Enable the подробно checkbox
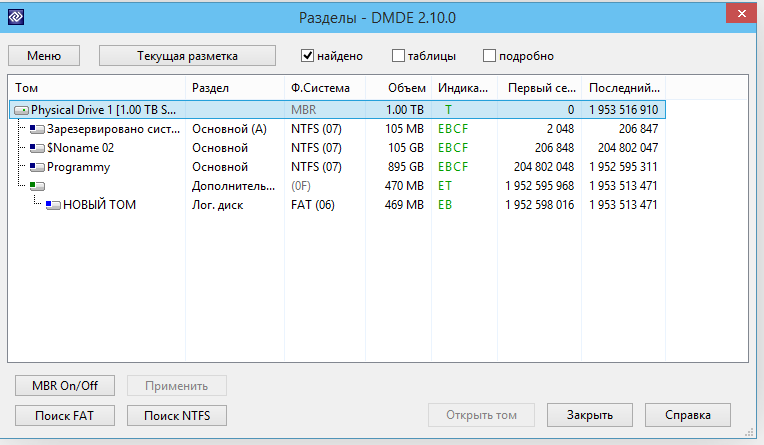This screenshot has width=764, height=445. click(x=489, y=56)
